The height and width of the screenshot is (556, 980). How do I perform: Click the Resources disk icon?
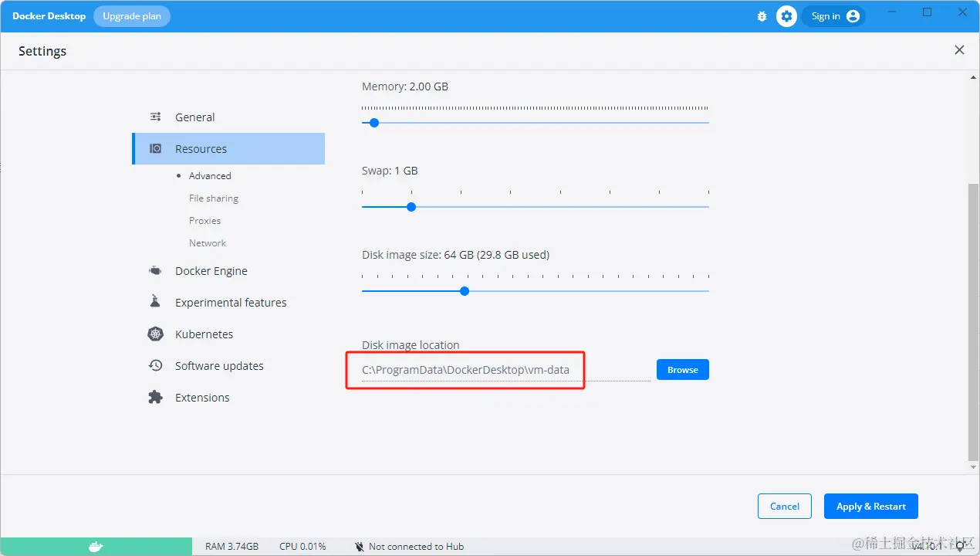156,148
